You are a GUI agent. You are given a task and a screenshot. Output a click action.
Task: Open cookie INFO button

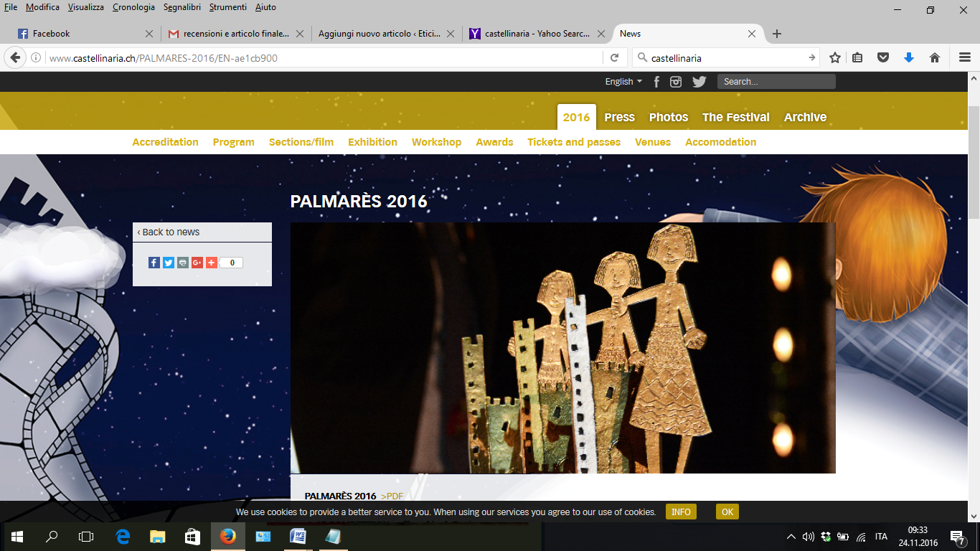681,512
